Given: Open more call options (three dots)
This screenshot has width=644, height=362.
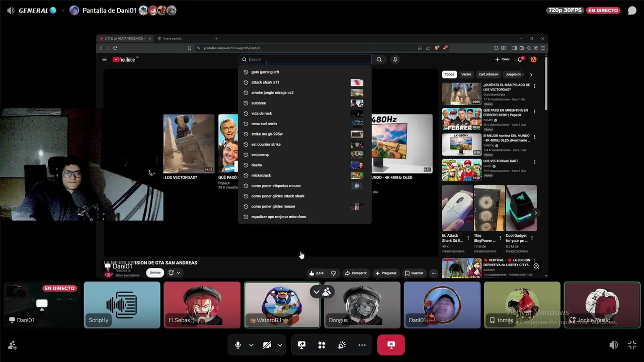Looking at the screenshot, I should (x=362, y=345).
